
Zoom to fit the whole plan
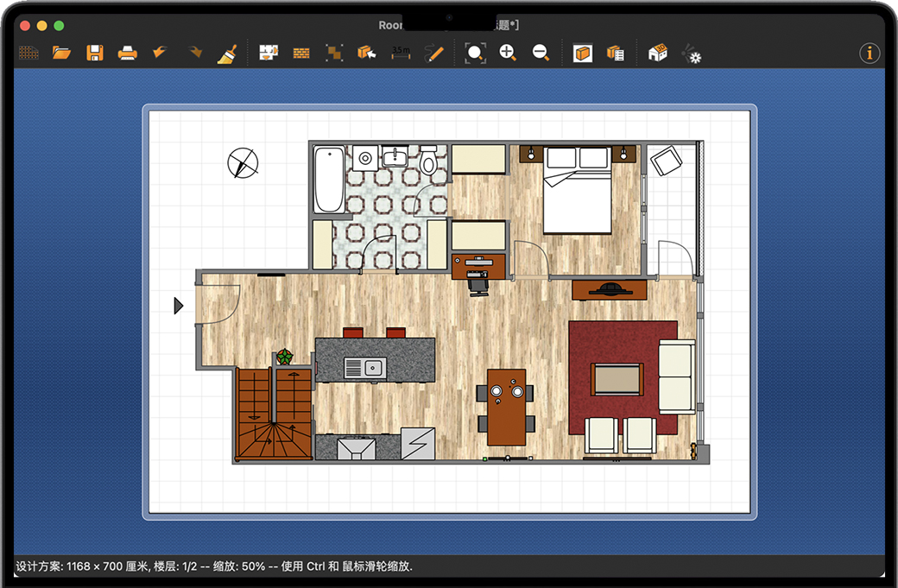point(475,53)
